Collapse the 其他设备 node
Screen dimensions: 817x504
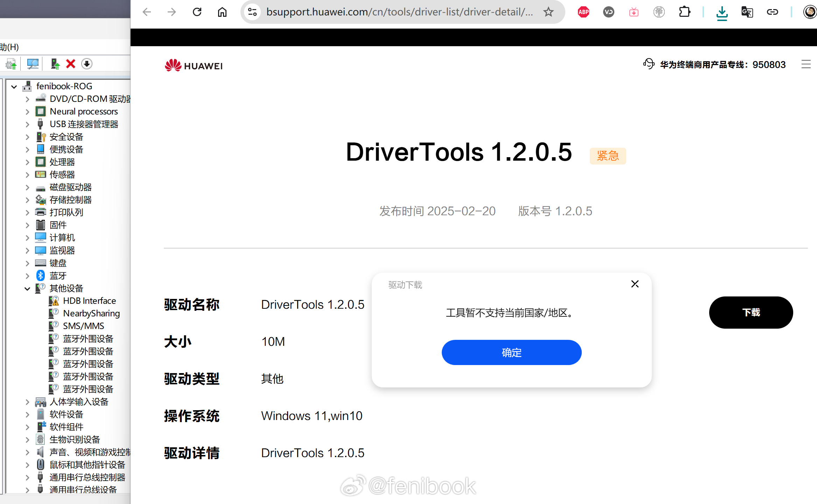(27, 288)
